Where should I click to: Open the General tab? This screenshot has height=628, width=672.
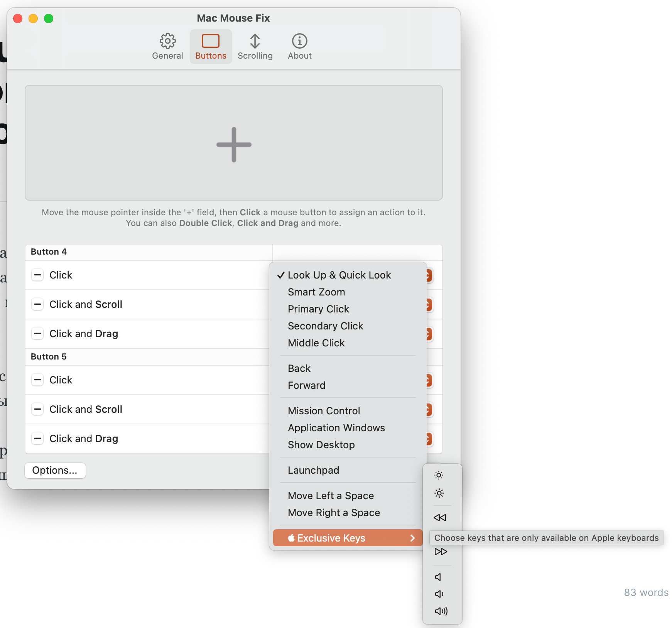(x=167, y=47)
